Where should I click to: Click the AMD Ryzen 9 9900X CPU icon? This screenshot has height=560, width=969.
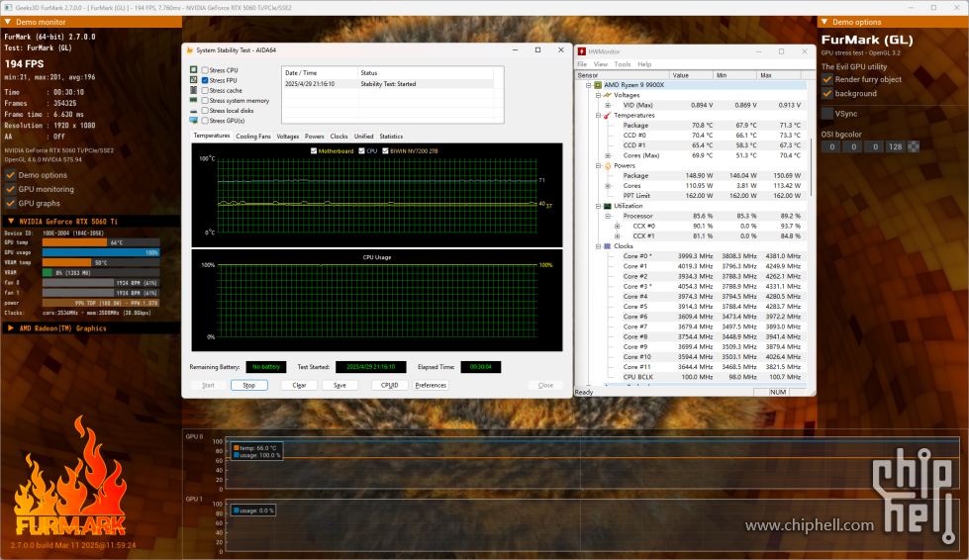point(598,85)
